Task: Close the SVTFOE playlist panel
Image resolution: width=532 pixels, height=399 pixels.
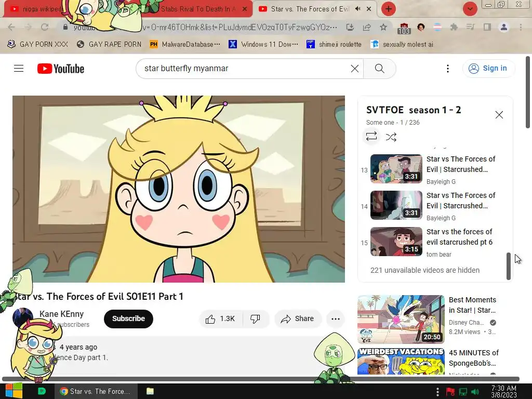Action: coord(499,115)
